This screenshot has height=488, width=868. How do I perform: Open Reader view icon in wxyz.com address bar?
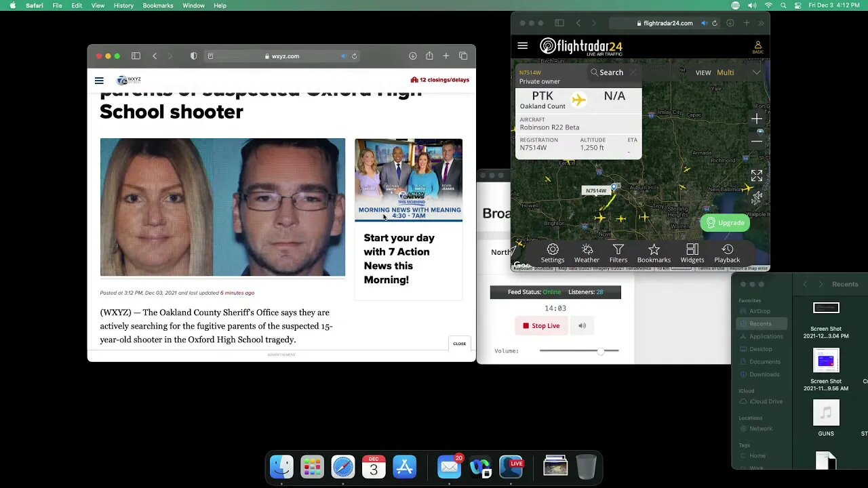(210, 56)
